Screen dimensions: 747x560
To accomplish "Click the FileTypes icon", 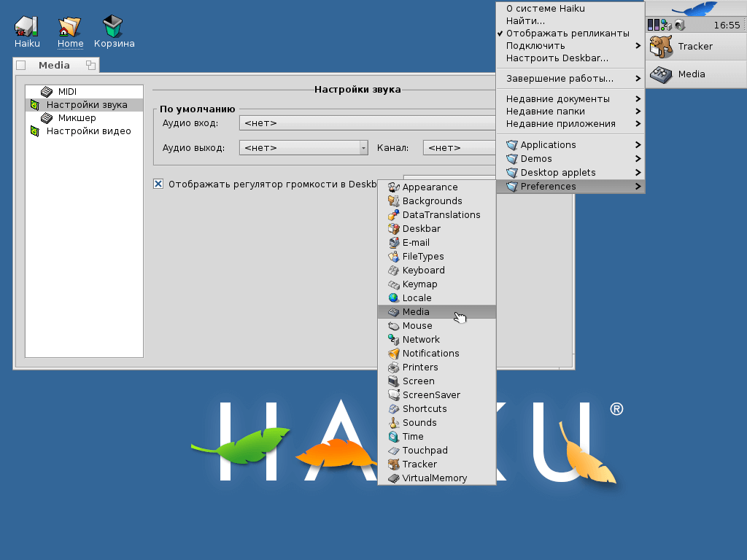I will click(393, 256).
